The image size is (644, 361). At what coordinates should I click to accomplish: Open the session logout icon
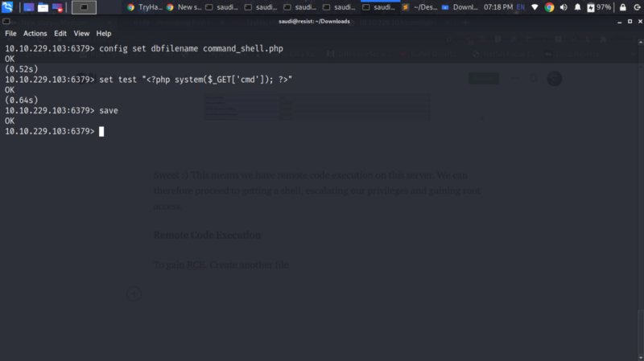pos(637,7)
